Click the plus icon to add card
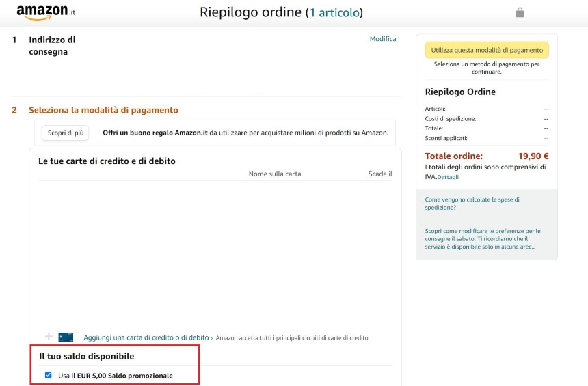The image size is (588, 386). (49, 337)
